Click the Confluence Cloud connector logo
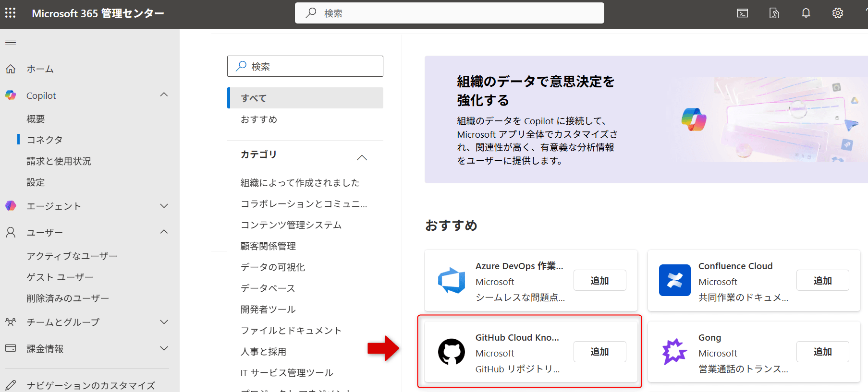This screenshot has height=392, width=868. [675, 280]
